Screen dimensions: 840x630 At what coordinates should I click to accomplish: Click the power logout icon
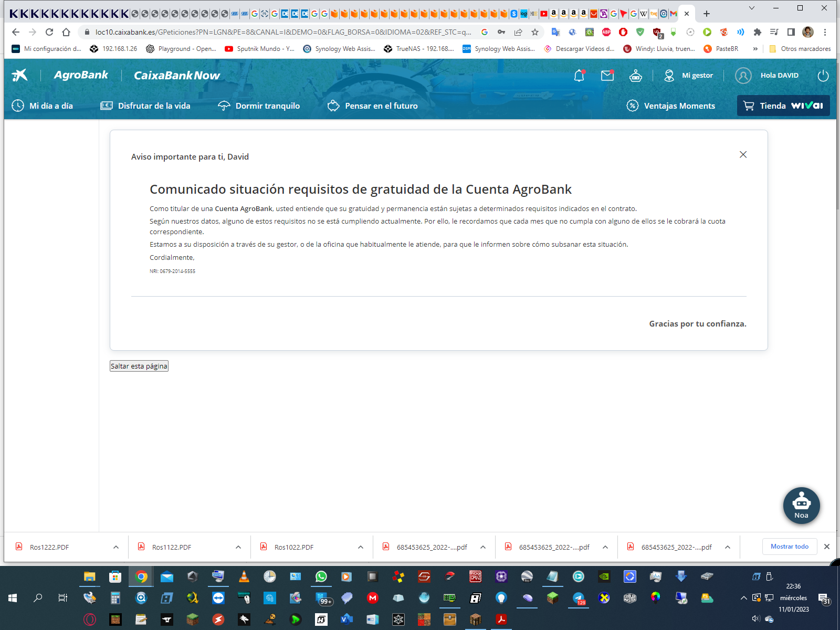823,76
